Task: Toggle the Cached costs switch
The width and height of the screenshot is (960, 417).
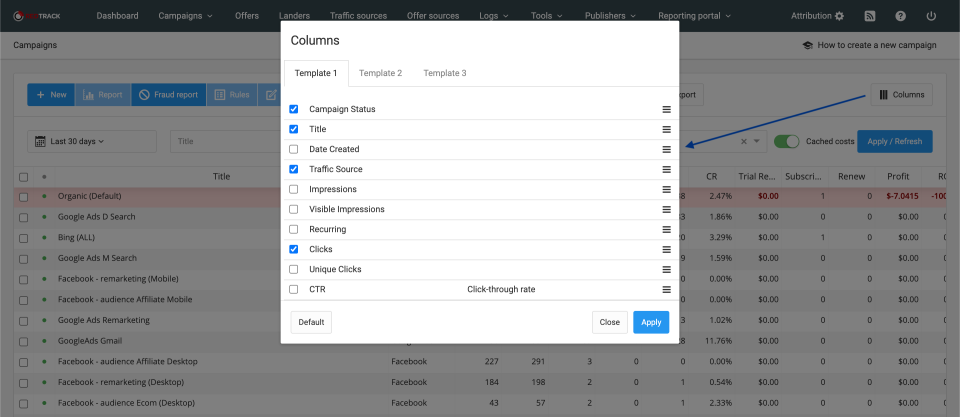Action: (x=787, y=141)
